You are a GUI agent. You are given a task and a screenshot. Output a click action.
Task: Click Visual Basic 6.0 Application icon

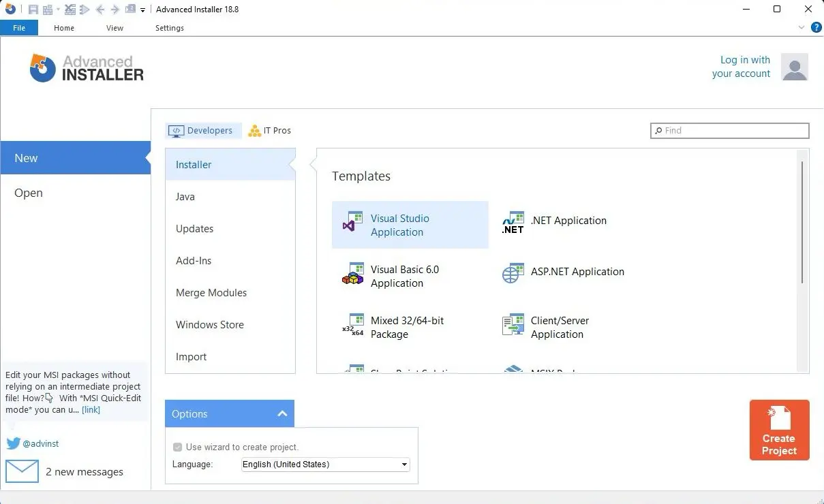[x=353, y=273]
